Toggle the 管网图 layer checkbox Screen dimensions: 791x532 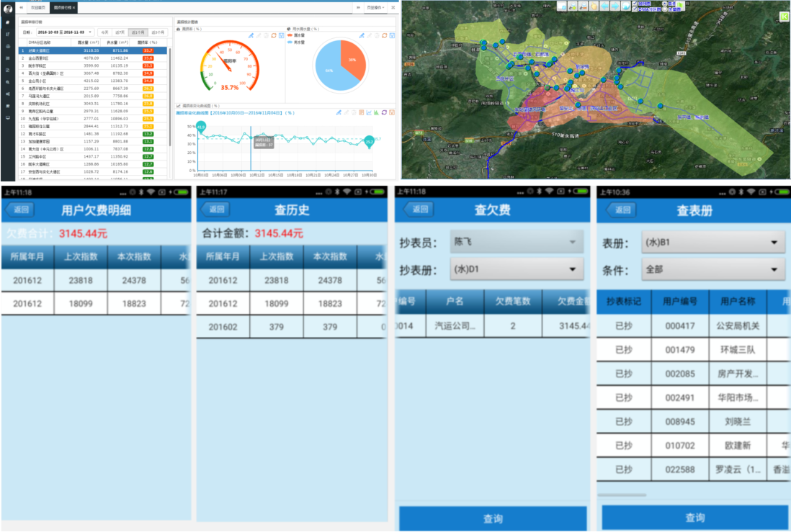click(634, 3)
